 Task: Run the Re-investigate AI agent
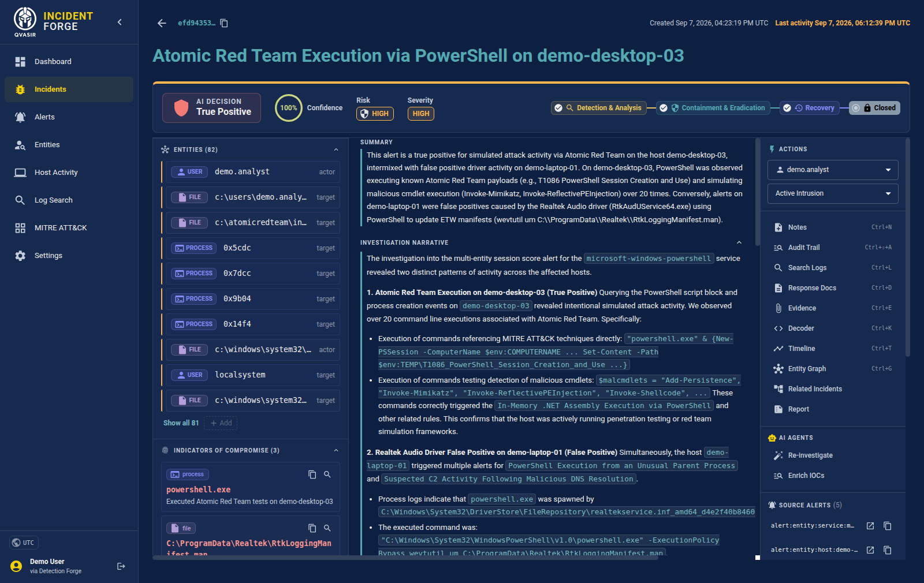(x=832, y=455)
